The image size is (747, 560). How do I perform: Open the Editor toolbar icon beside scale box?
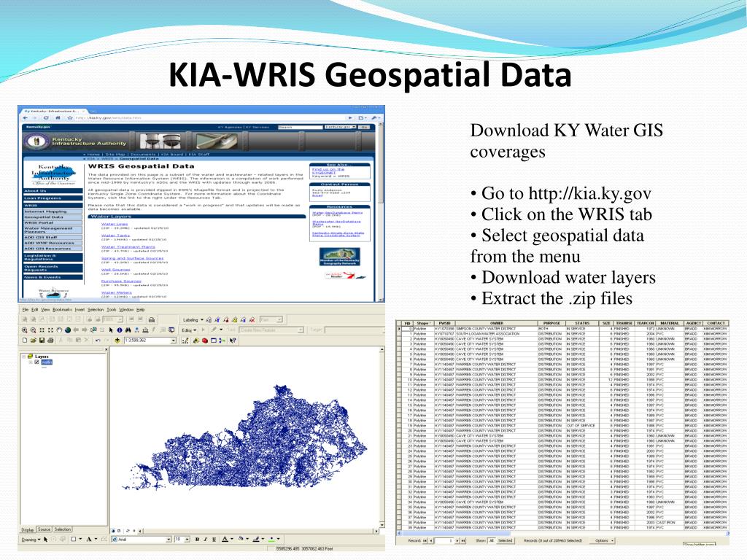click(x=185, y=341)
